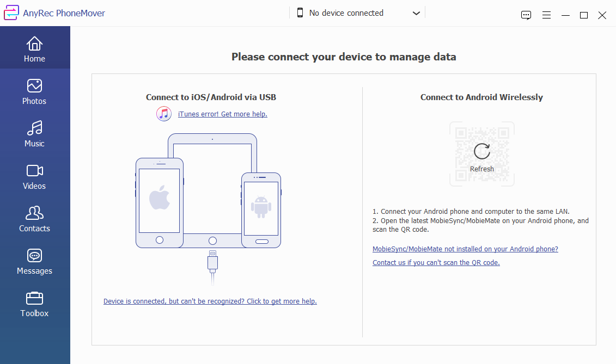
Task: Click the Android phone illustration
Action: (261, 209)
